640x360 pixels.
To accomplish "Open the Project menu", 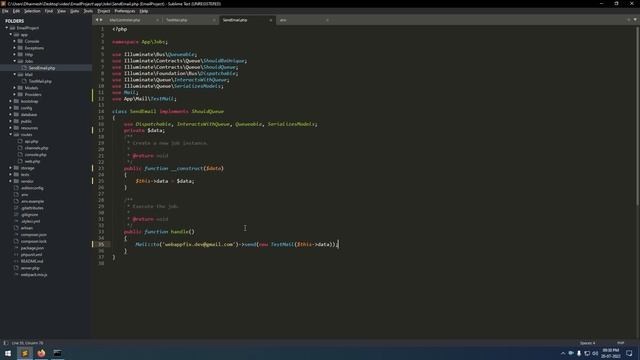I will point(104,11).
